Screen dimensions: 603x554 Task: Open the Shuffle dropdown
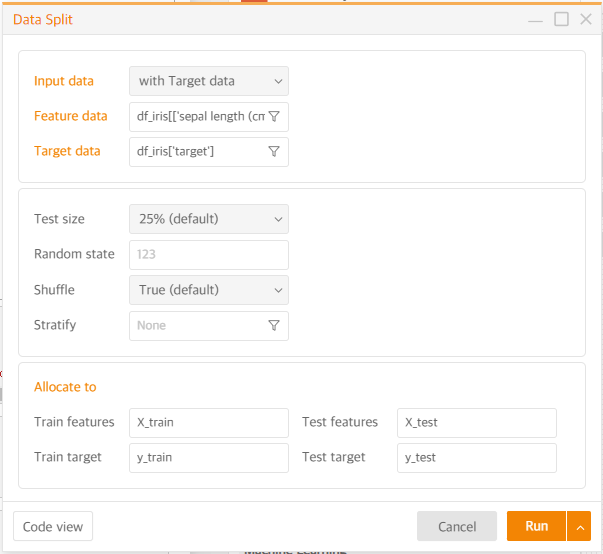[208, 290]
